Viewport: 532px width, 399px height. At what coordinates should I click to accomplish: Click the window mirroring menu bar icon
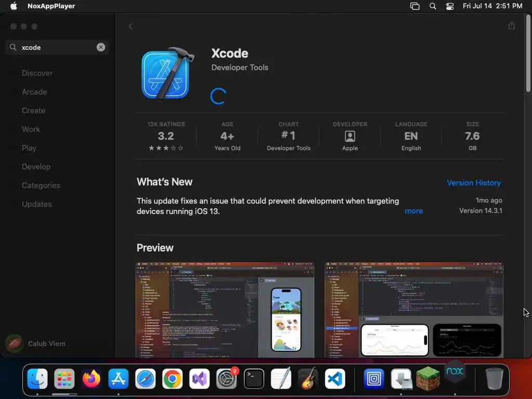coord(415,6)
